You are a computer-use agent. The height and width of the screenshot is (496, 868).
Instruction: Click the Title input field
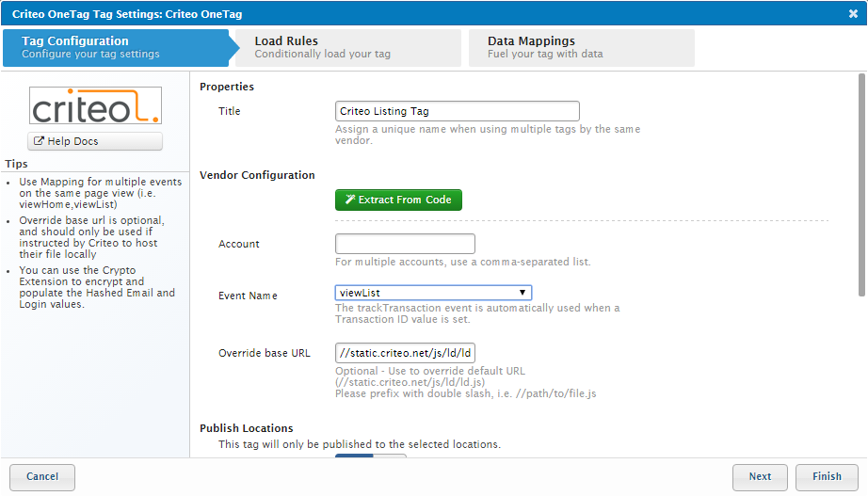pos(458,111)
